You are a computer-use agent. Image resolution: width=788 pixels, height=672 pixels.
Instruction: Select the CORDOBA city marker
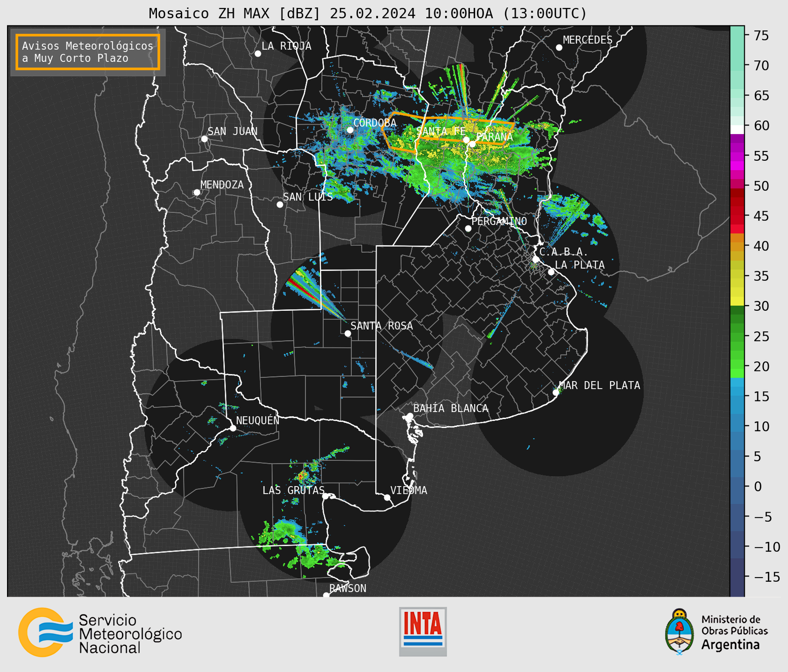point(350,130)
